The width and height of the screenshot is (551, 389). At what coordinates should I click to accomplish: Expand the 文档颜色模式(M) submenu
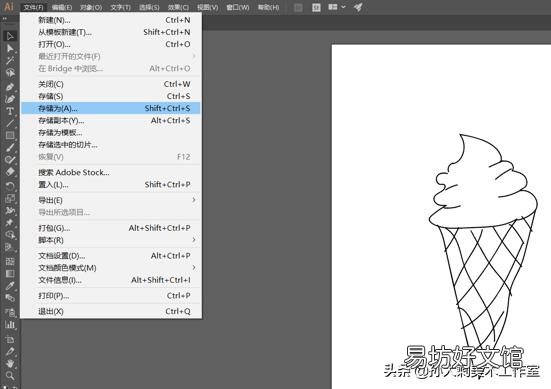(x=111, y=268)
